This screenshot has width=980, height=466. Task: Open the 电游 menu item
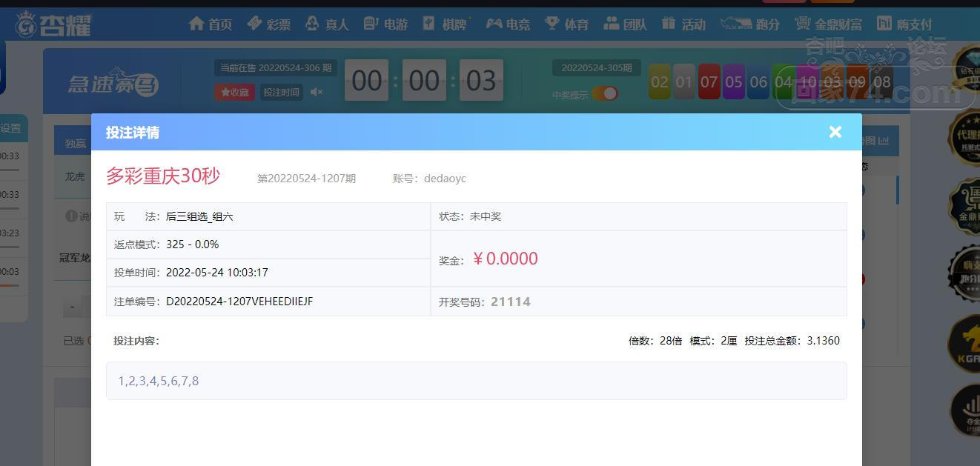click(385, 24)
